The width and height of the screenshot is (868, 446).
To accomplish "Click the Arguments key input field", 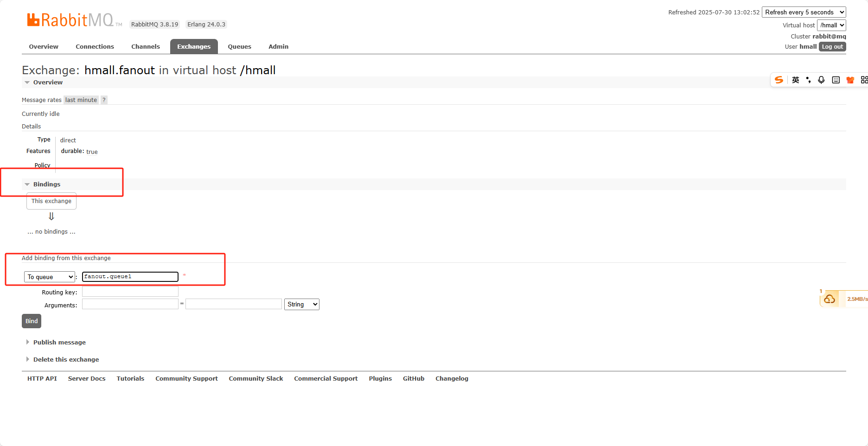I will pos(130,304).
